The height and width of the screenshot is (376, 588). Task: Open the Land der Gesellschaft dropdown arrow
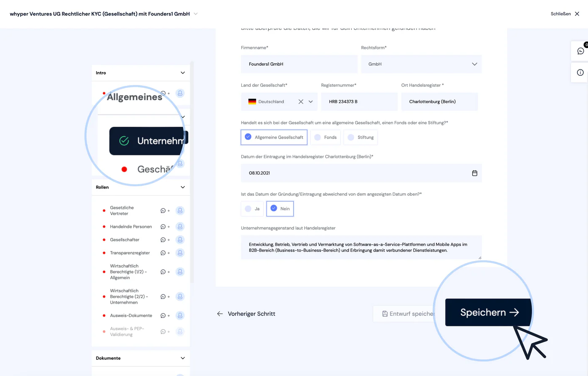pyautogui.click(x=310, y=101)
